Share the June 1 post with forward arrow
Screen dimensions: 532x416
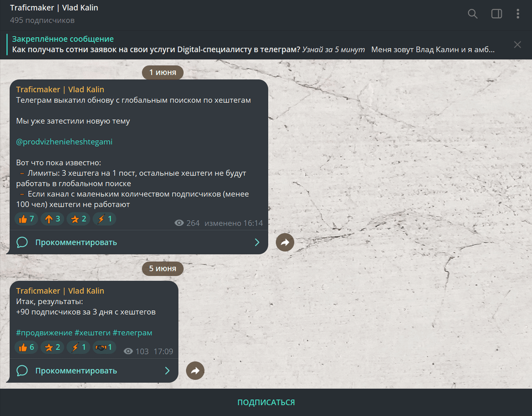285,242
